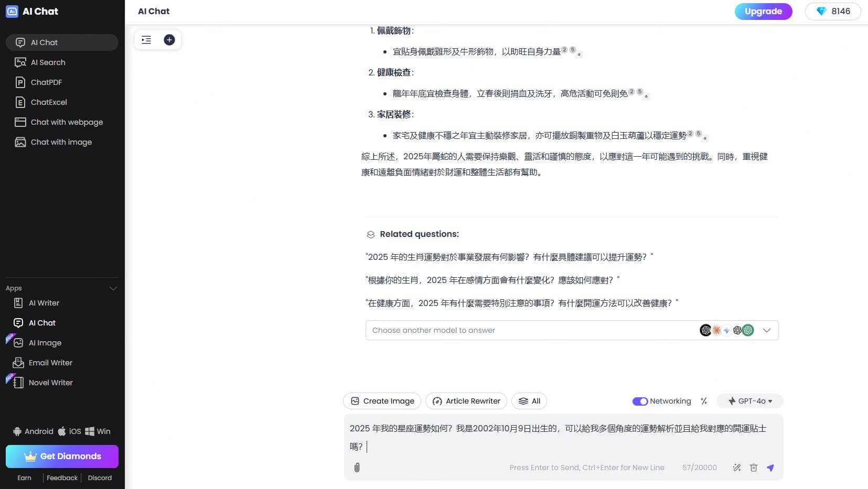Open AI Chat in top sidebar
Image resolution: width=868 pixels, height=489 pixels.
(62, 42)
